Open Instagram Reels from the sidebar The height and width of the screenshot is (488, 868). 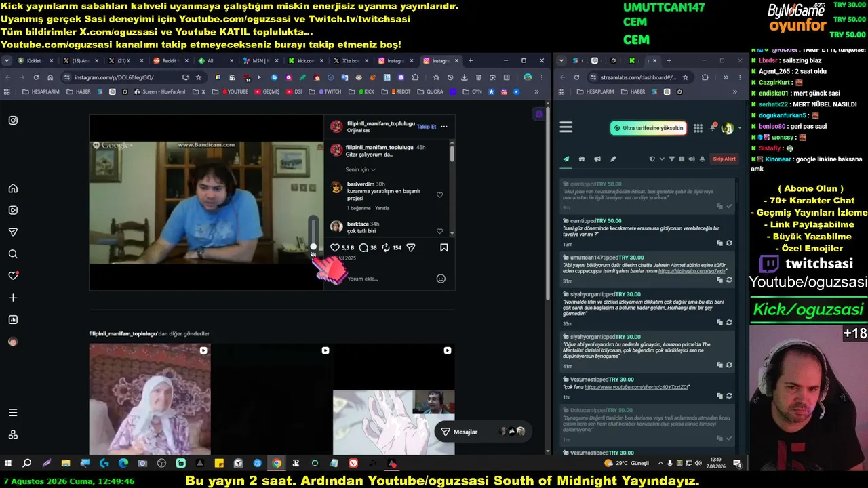13,210
